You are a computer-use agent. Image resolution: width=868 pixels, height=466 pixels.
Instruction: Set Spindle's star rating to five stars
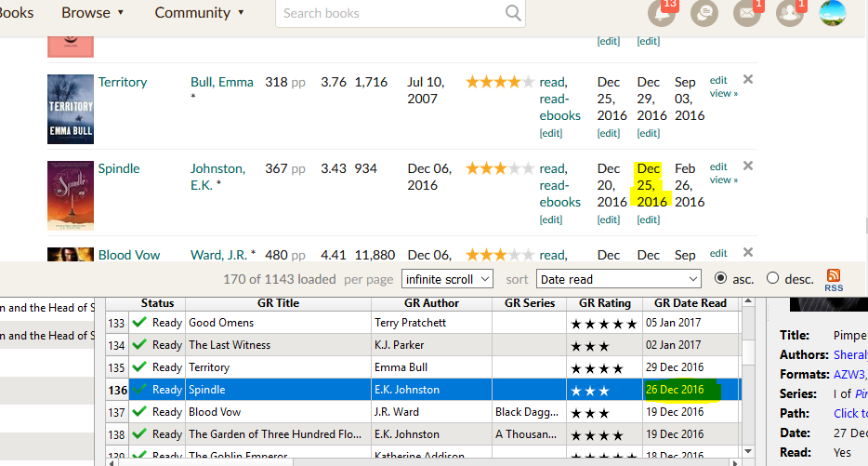pyautogui.click(x=528, y=168)
